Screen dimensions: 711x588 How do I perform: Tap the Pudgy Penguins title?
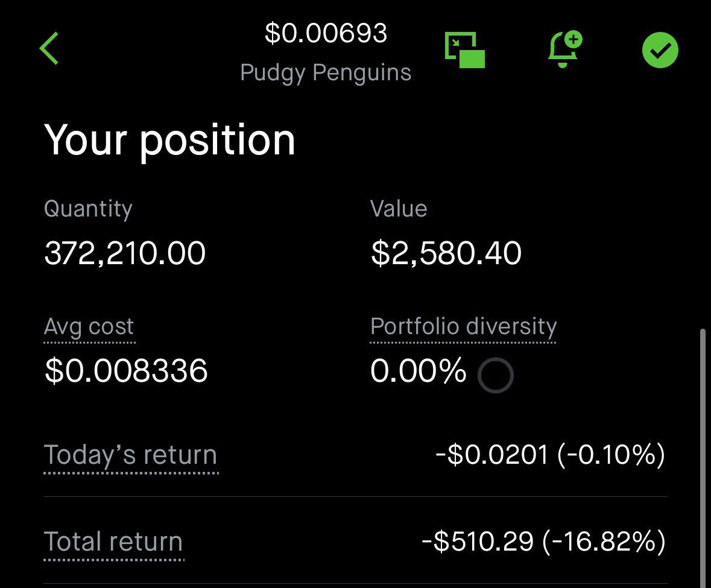coord(326,73)
